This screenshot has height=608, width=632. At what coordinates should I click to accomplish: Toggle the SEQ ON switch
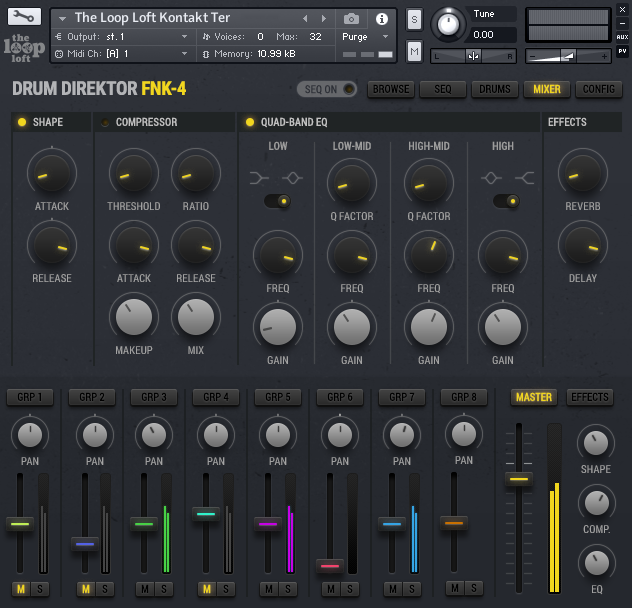point(329,89)
